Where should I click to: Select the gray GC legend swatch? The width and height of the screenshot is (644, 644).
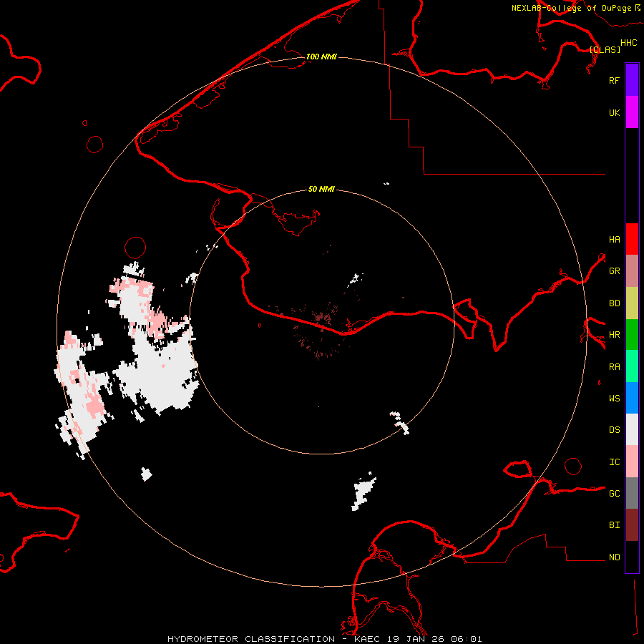632,493
